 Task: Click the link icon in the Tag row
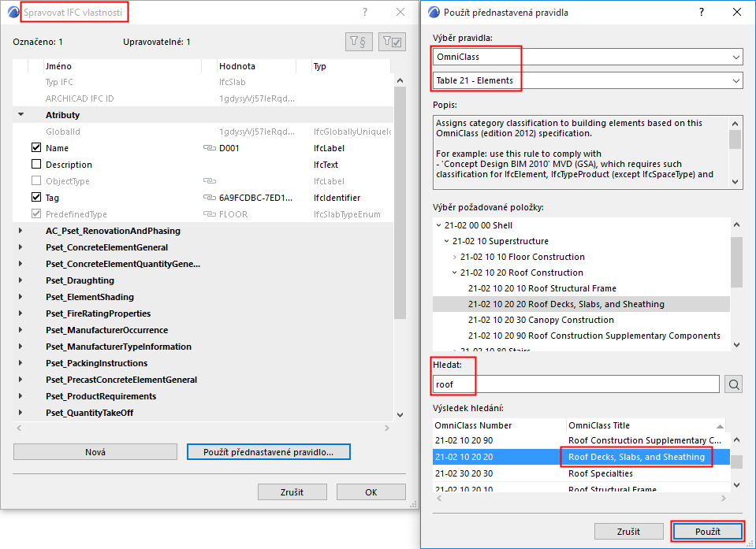coord(209,198)
